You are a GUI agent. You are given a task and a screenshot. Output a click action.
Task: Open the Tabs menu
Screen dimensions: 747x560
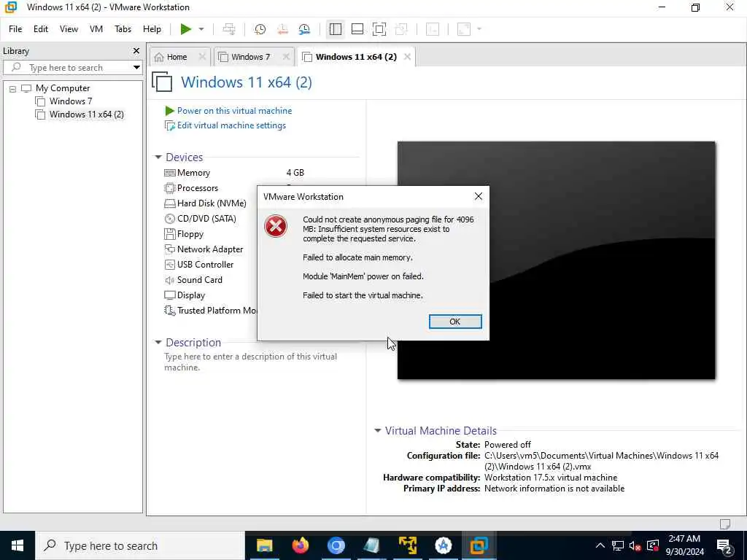(123, 29)
